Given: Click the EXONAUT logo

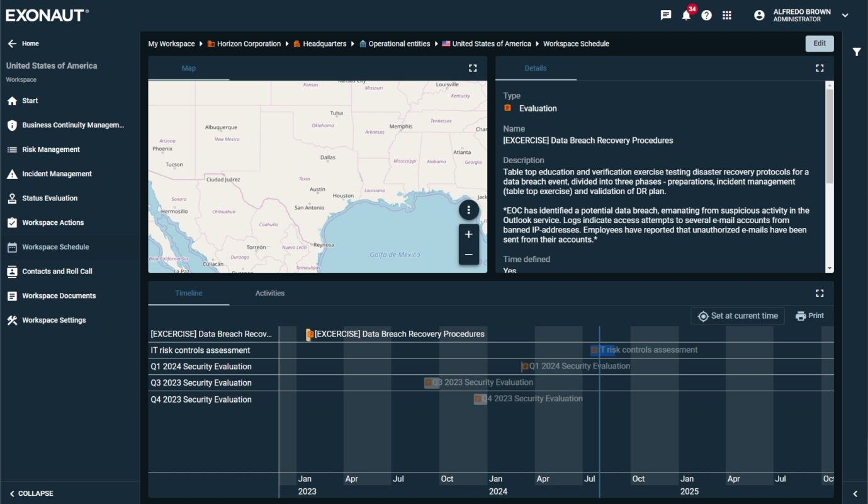Looking at the screenshot, I should click(47, 15).
